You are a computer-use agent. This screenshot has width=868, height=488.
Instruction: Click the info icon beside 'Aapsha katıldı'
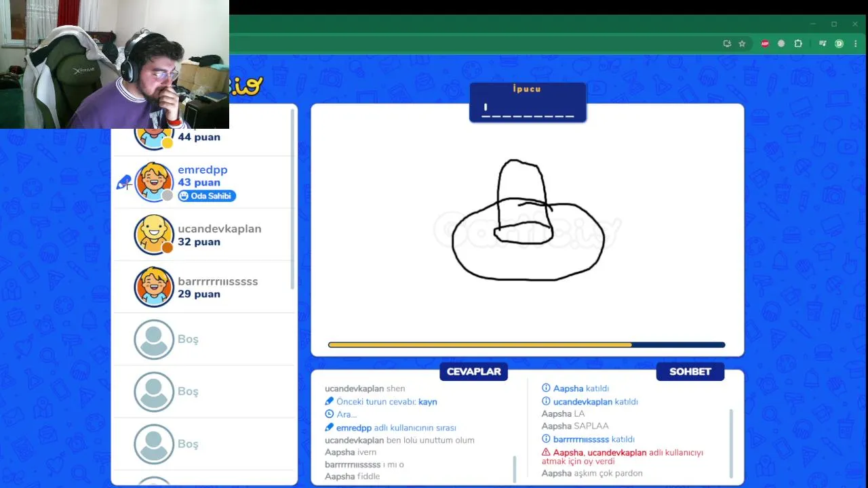pos(546,388)
